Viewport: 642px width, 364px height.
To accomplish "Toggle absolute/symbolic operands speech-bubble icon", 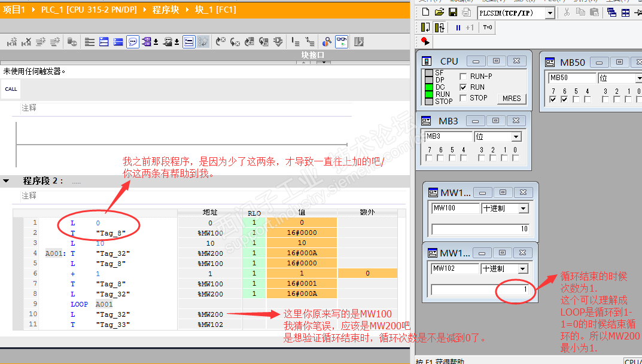I will pos(133,42).
